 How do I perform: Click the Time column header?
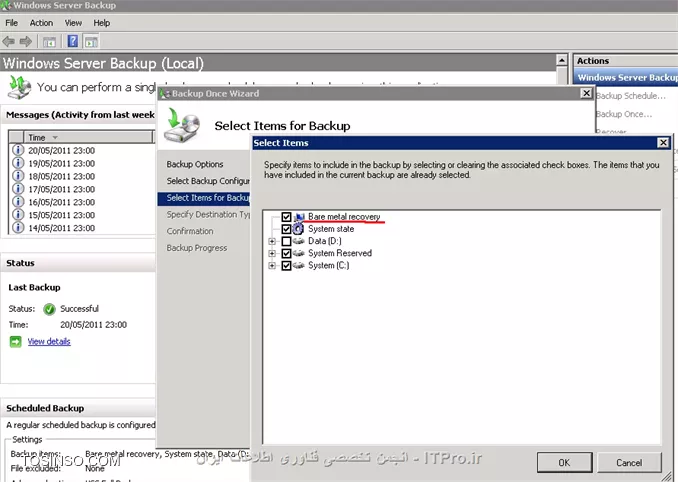coord(88,137)
